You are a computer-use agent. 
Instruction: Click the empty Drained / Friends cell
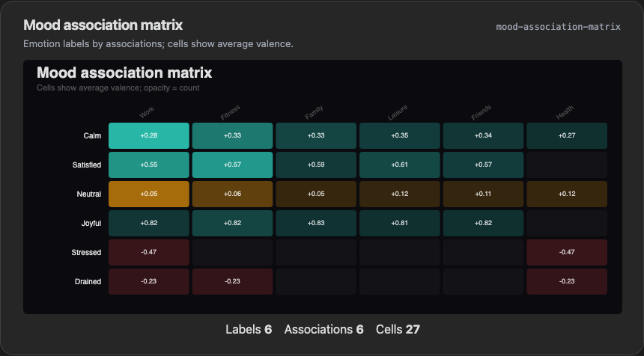[x=483, y=281]
